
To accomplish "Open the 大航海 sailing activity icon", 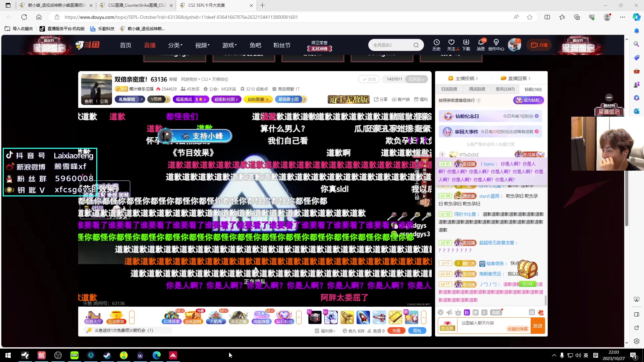I will point(216,317).
